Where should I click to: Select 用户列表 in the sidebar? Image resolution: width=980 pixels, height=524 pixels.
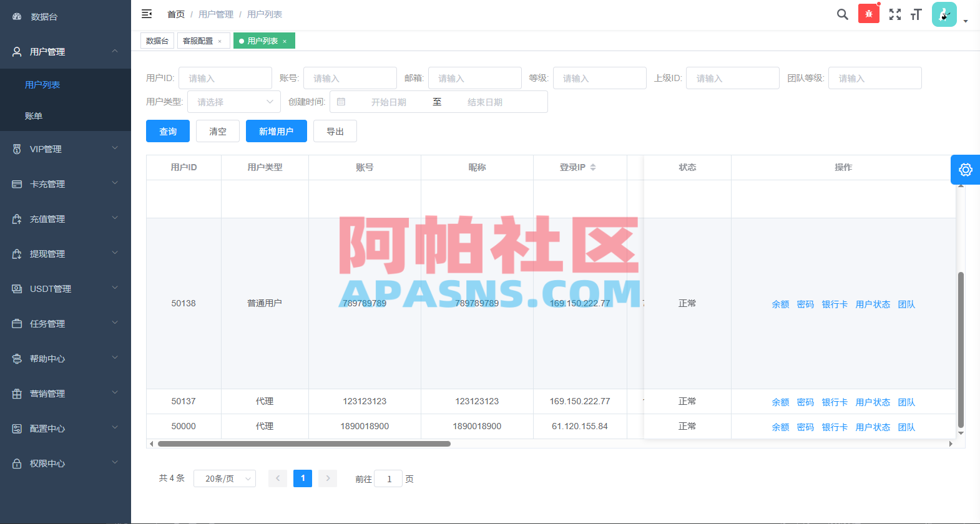[x=66, y=85]
